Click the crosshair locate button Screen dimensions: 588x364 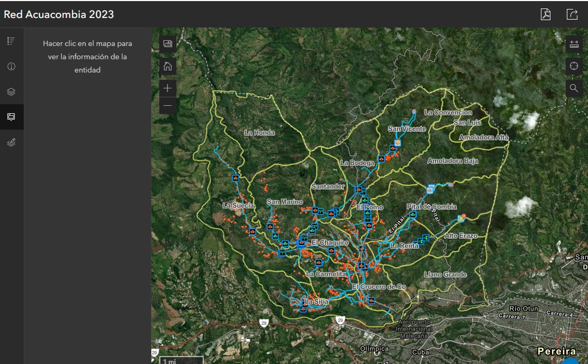[x=574, y=66]
